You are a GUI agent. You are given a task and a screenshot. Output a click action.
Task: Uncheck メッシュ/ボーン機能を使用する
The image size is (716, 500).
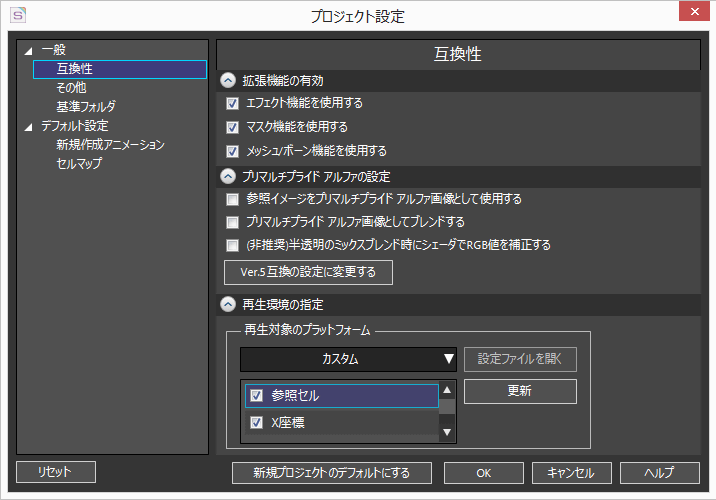click(x=232, y=151)
